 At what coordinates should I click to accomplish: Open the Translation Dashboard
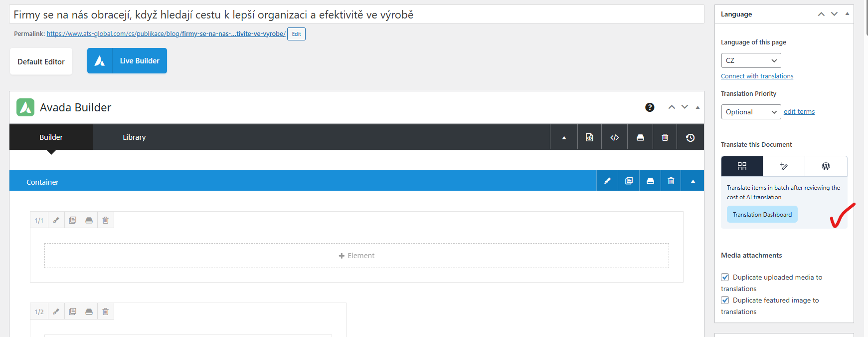[x=762, y=215]
